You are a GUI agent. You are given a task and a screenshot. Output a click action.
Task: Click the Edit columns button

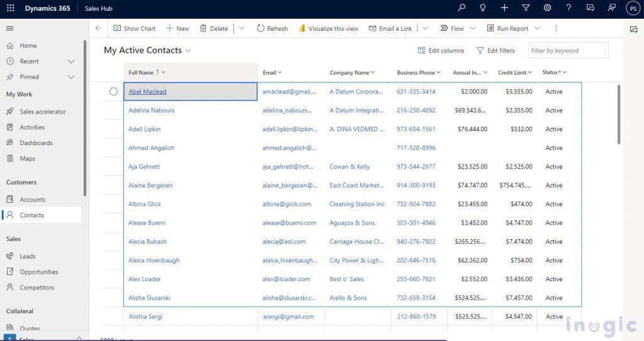coord(441,50)
